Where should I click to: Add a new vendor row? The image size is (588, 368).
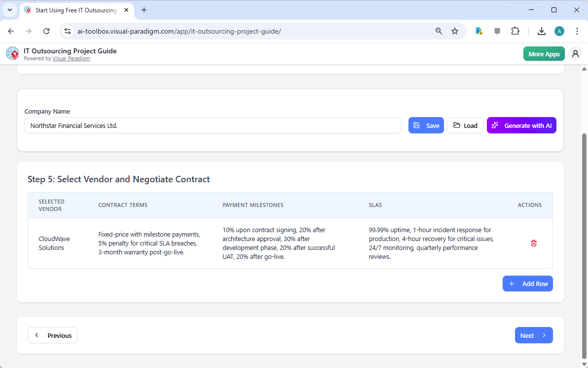click(527, 284)
